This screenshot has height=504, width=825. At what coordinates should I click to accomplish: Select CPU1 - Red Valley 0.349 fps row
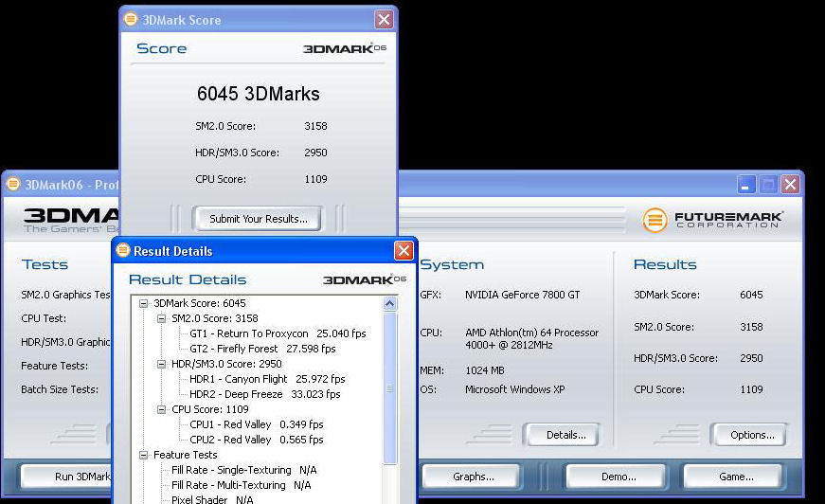(x=257, y=424)
